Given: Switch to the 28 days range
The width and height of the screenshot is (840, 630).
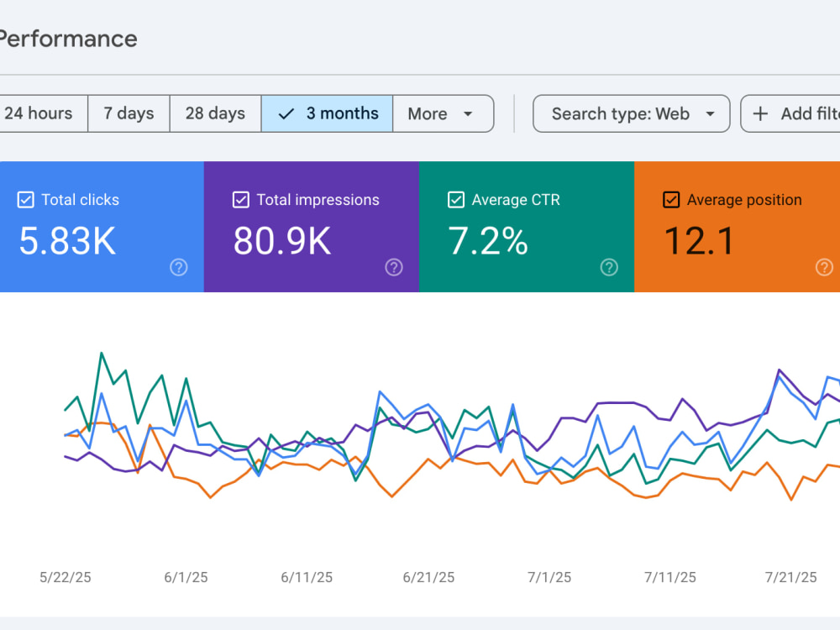Looking at the screenshot, I should pyautogui.click(x=215, y=113).
